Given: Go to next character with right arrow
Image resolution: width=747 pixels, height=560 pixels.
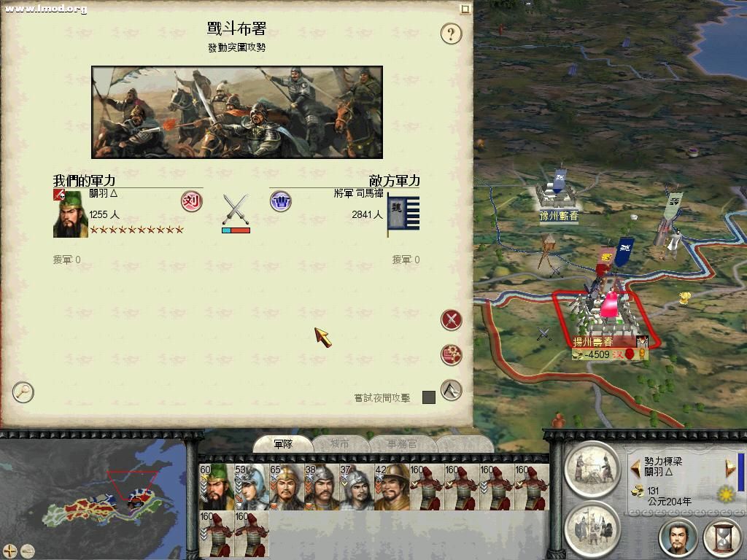Looking at the screenshot, I should tap(730, 467).
